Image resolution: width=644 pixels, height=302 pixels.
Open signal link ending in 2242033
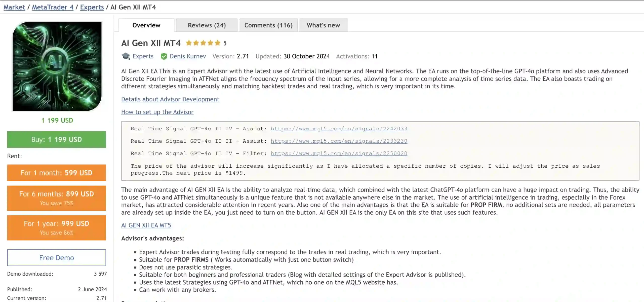point(339,129)
